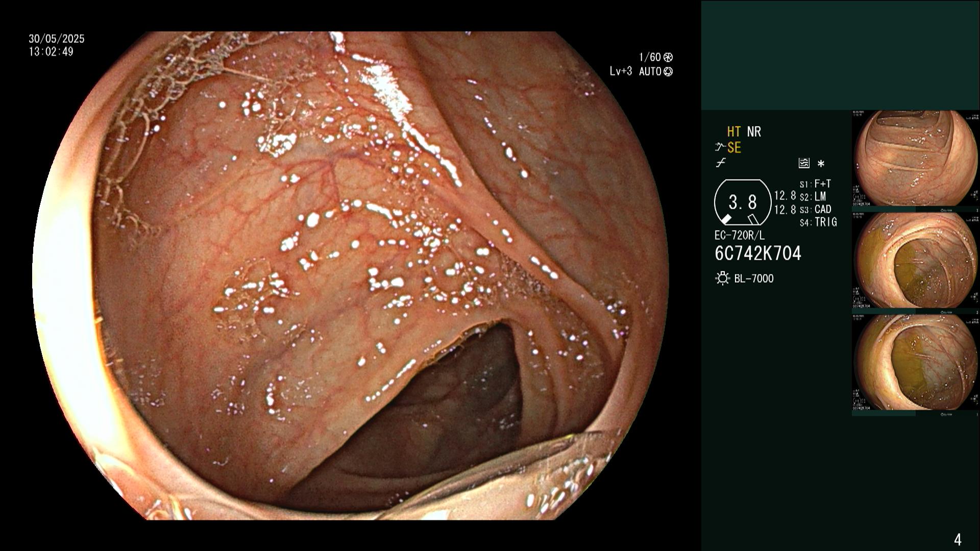Click the serial number 6C742K704

[758, 253]
